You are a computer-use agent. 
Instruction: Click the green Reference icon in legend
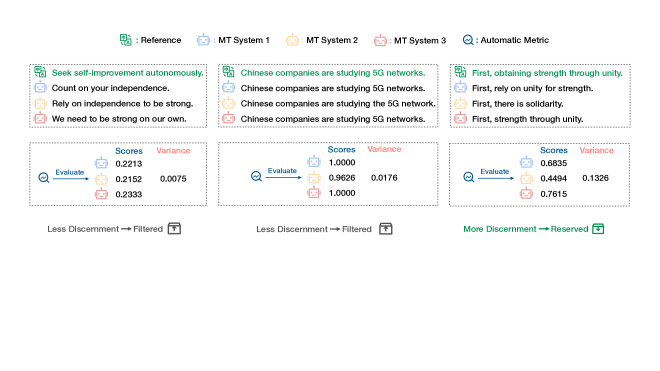click(125, 40)
